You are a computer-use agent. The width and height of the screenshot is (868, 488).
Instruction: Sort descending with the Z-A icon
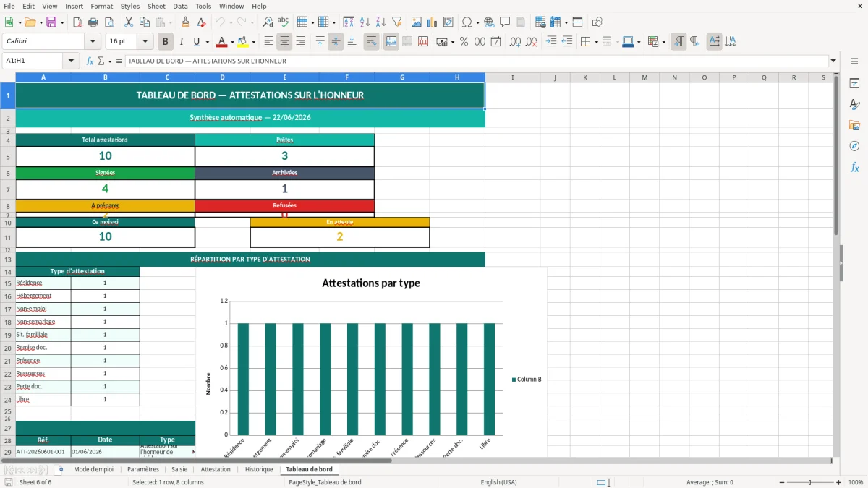380,22
